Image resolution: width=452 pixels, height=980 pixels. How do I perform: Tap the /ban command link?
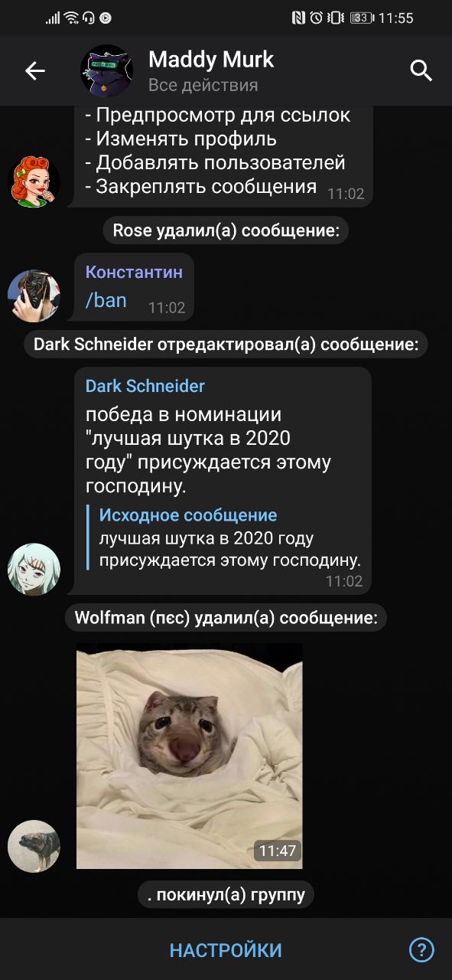tap(106, 300)
